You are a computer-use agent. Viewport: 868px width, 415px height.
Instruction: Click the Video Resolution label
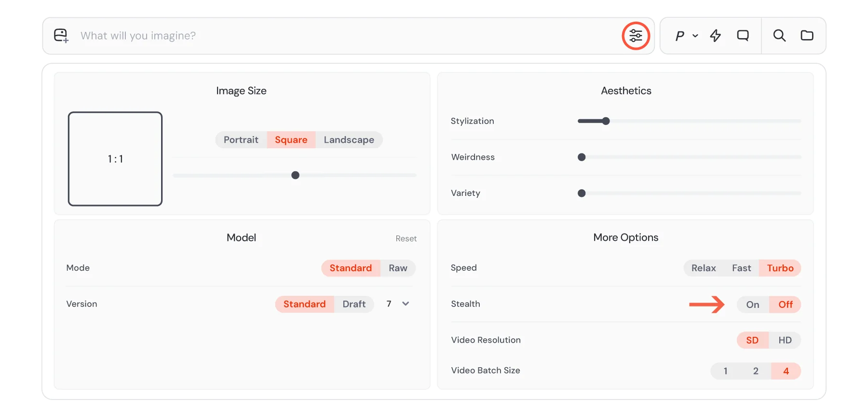[x=486, y=340]
